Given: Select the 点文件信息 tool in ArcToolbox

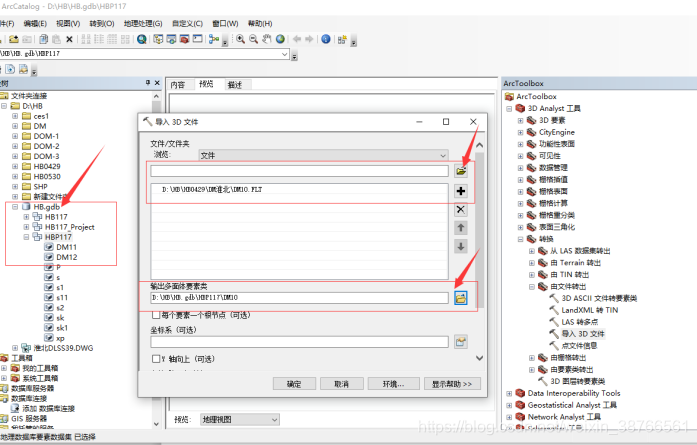Looking at the screenshot, I should 579,345.
